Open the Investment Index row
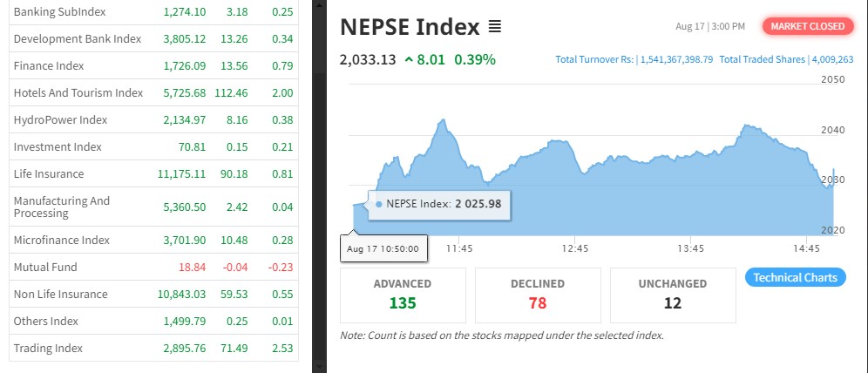Image resolution: width=868 pixels, height=373 pixels. tap(58, 146)
